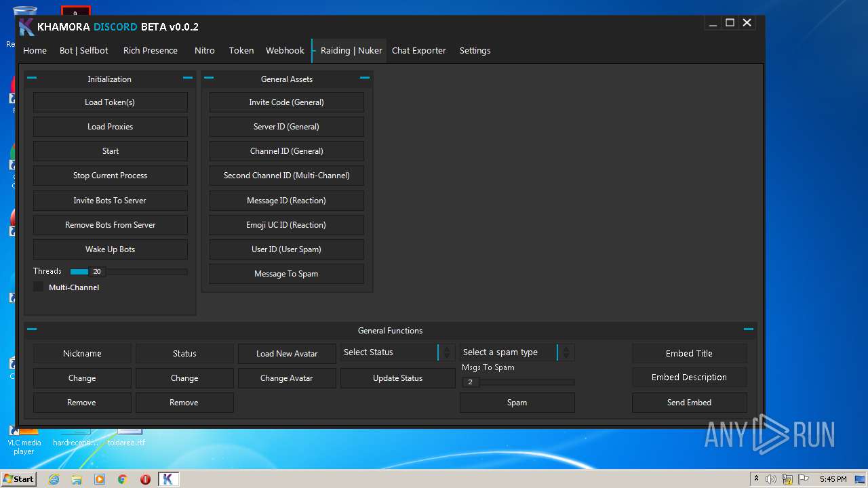
Task: Select toldarea.rtf file on desktop
Action: click(127, 436)
